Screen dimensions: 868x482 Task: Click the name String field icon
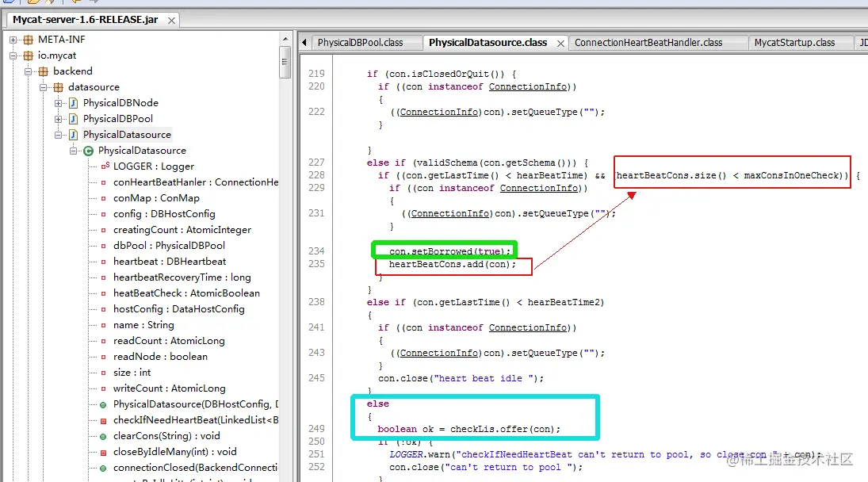[104, 325]
